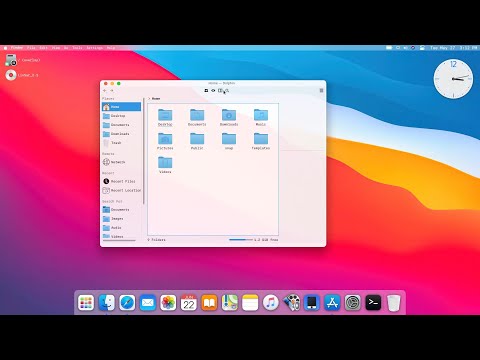
Task: Open Network under the Remote section
Action: coord(121,162)
